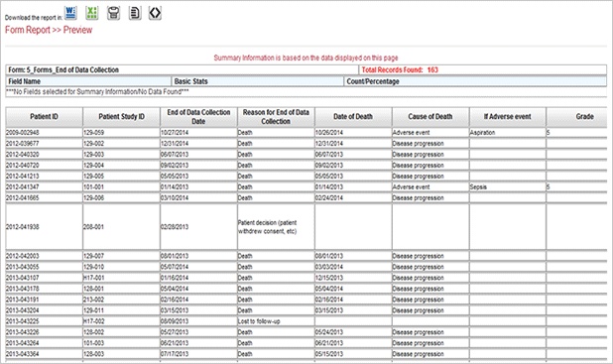Click study ID H17-002

tap(94, 321)
